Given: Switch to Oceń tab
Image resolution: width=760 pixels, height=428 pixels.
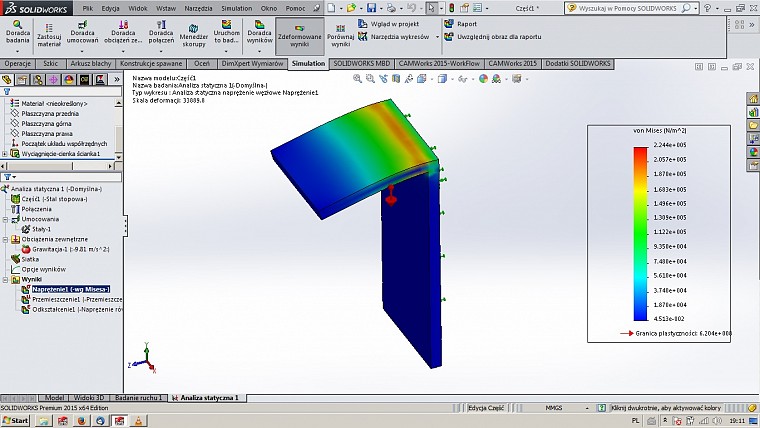Looking at the screenshot, I should point(202,63).
